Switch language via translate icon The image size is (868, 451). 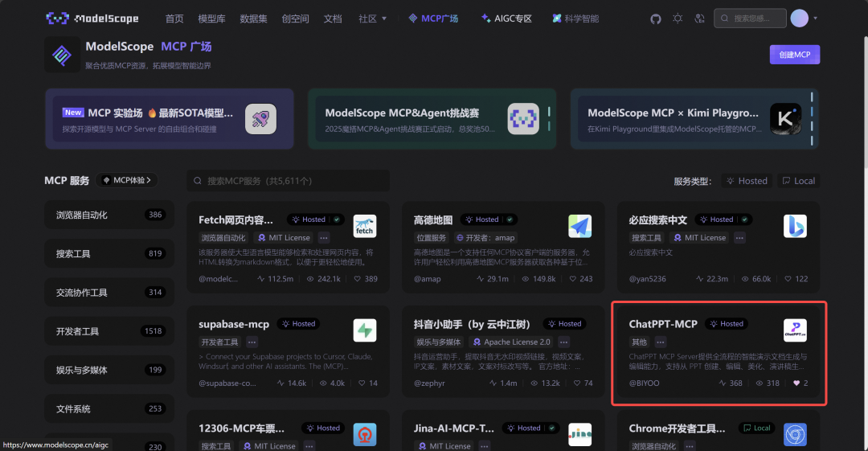[700, 18]
